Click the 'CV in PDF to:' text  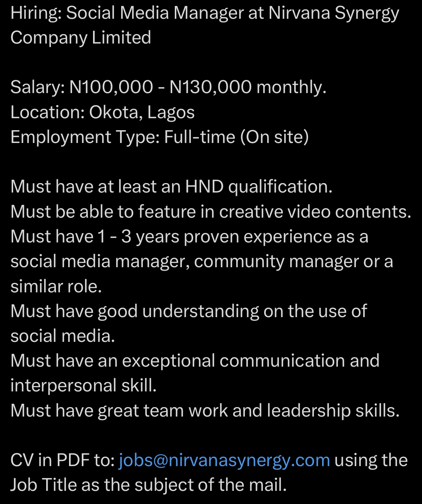pyautogui.click(x=62, y=460)
